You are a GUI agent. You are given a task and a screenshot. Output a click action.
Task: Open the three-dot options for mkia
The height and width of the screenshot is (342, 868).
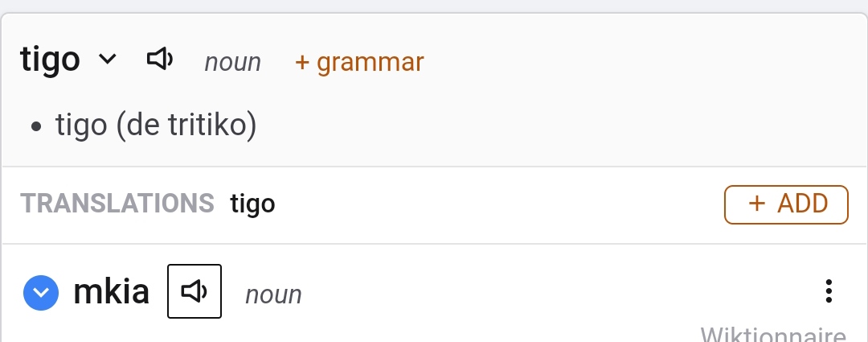coord(829,291)
